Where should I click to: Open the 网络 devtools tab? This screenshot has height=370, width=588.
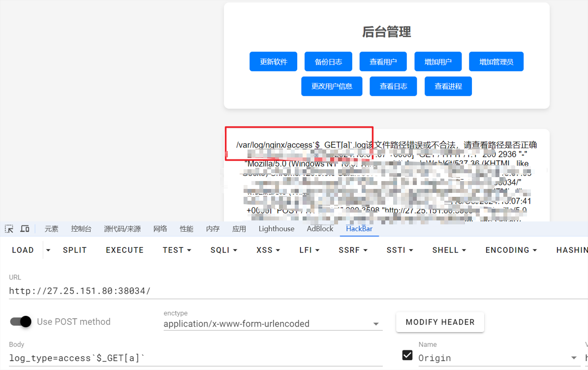click(160, 229)
